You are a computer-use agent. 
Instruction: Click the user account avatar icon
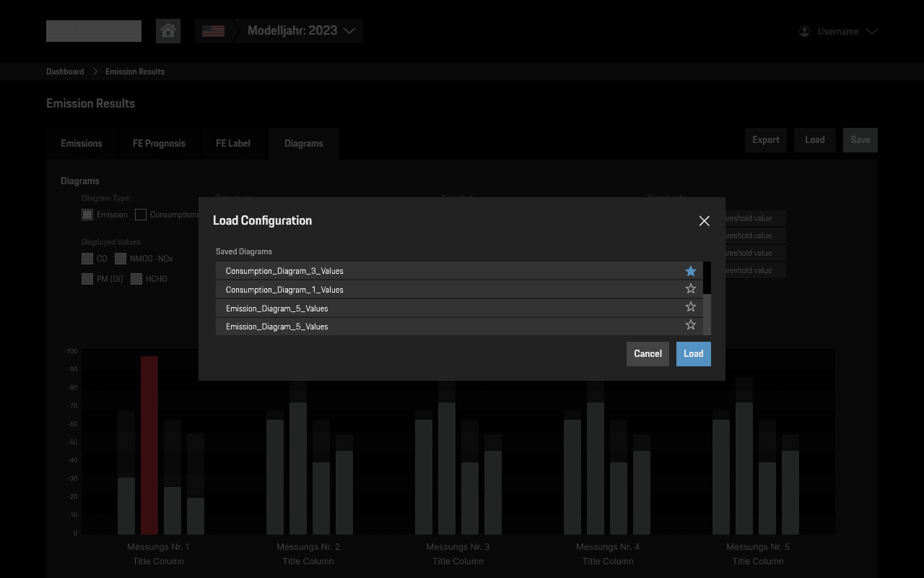(x=804, y=31)
